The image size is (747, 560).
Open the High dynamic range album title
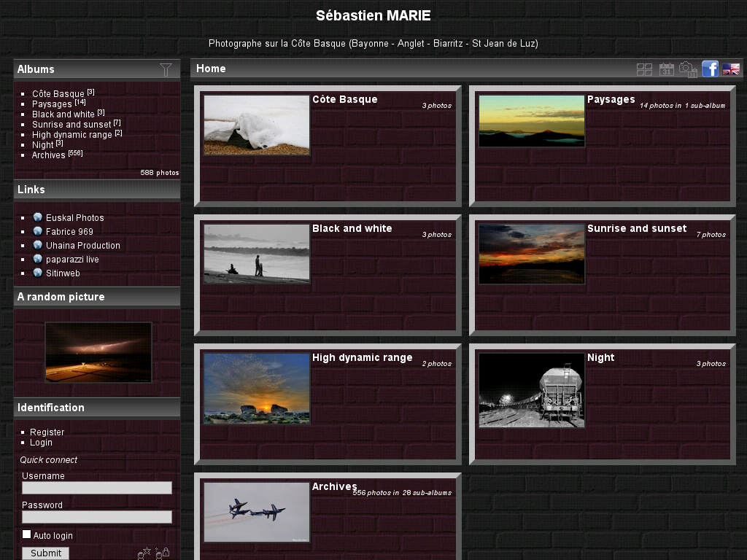[362, 357]
